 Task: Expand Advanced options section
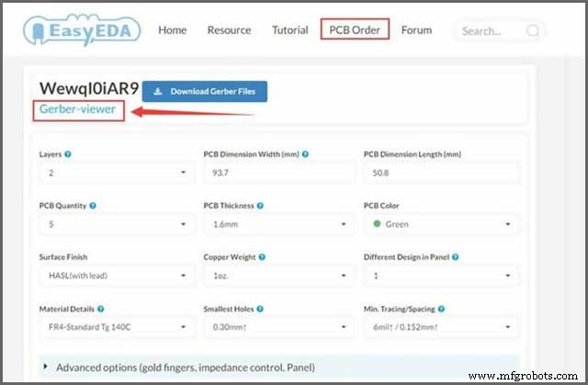pyautogui.click(x=279, y=368)
